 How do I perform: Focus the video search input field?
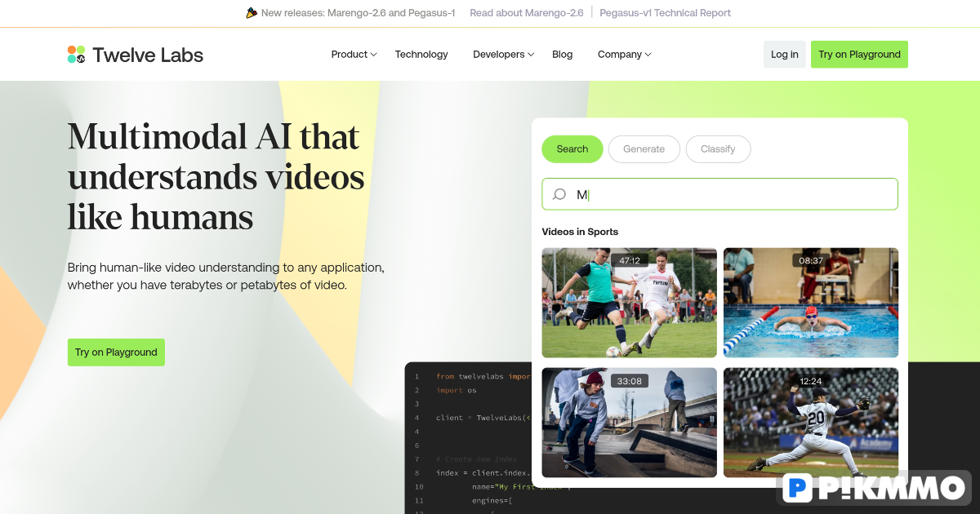click(x=719, y=194)
